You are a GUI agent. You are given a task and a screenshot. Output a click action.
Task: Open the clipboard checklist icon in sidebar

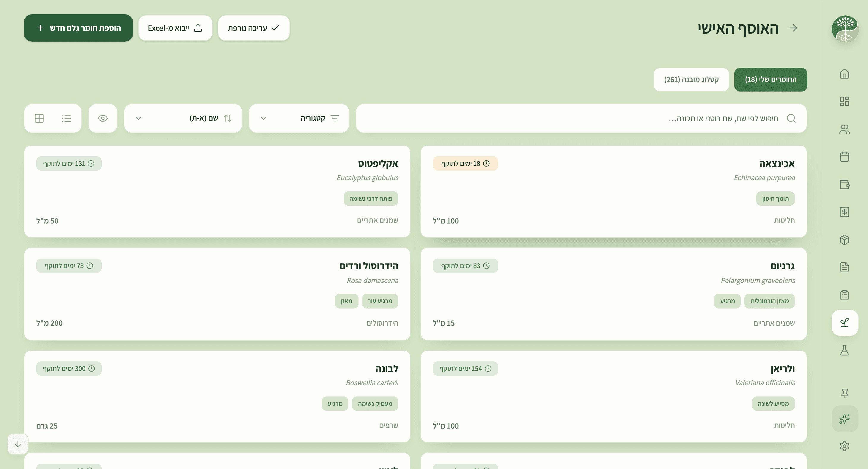click(844, 295)
